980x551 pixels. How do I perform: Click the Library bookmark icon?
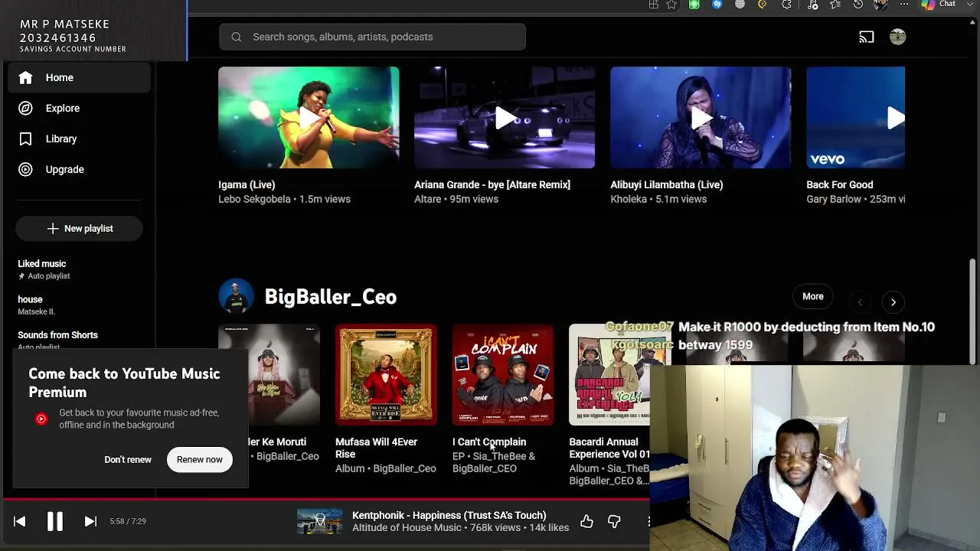(25, 139)
